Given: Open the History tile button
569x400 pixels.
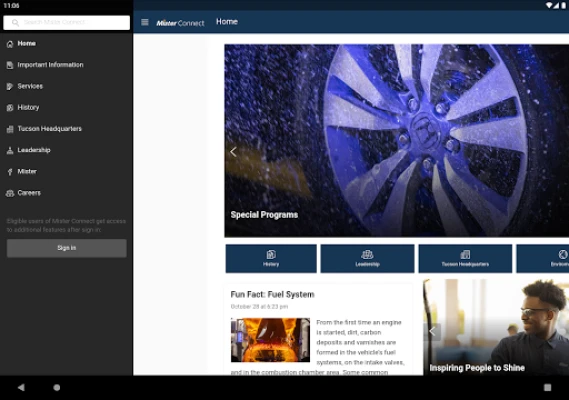Looking at the screenshot, I should click(271, 258).
